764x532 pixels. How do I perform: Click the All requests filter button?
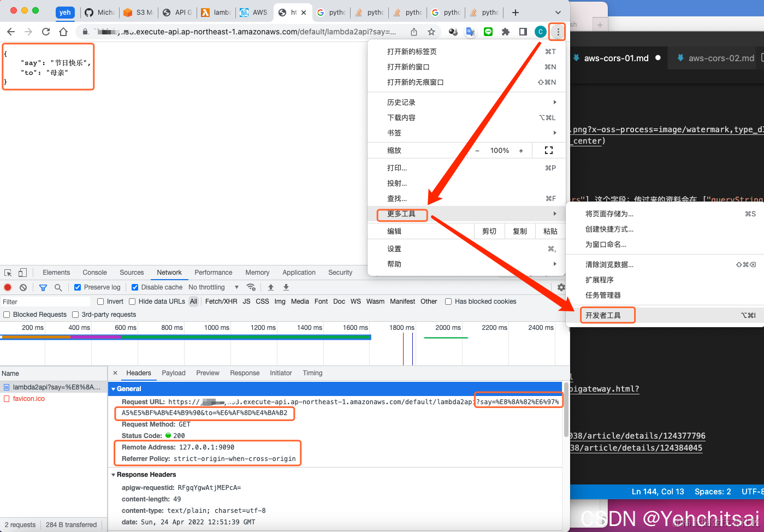193,301
